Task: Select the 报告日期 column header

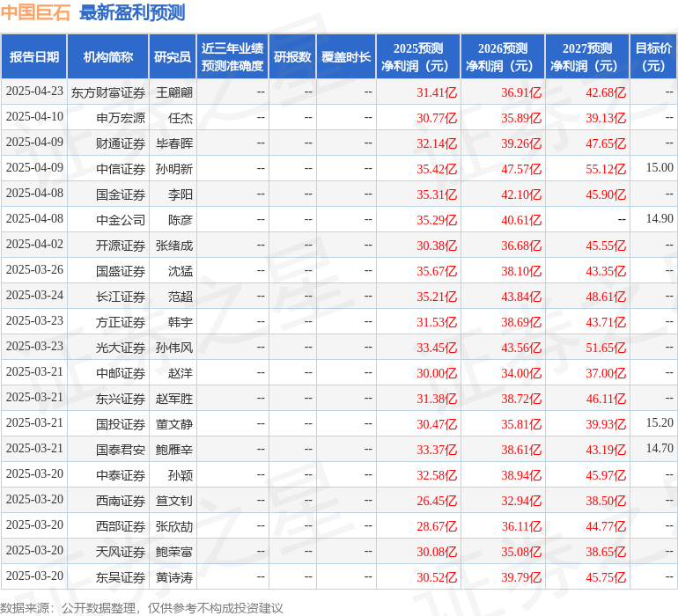Action: coord(34,57)
